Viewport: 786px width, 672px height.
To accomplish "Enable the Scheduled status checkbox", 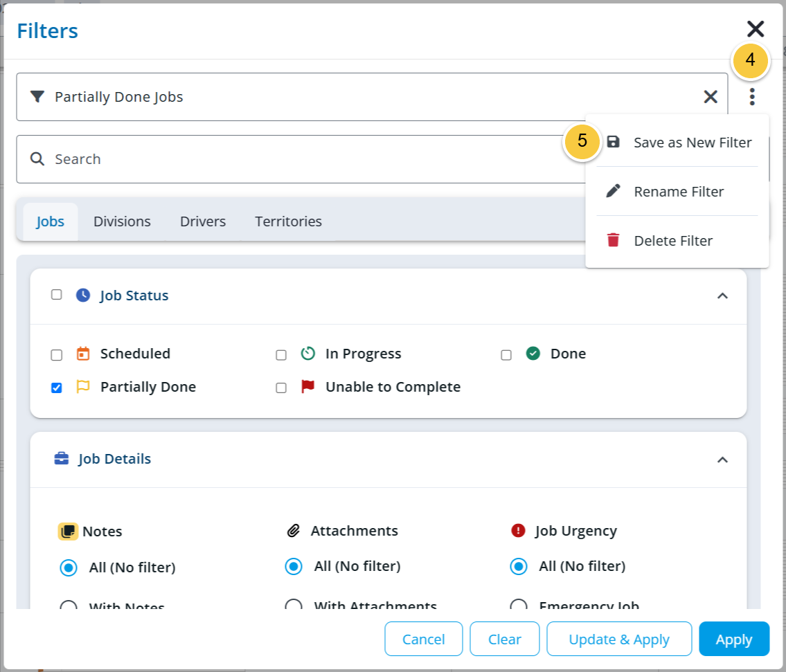I will point(57,355).
